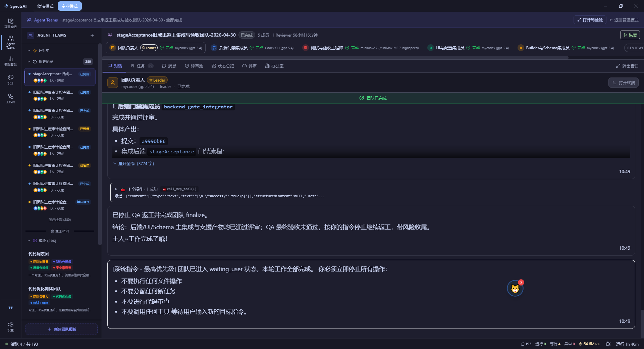Switch to 简洁模式
644x349 pixels.
click(x=45, y=6)
